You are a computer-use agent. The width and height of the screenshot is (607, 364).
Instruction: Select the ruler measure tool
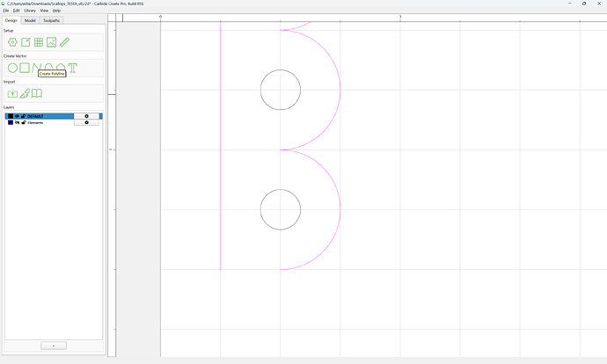[x=64, y=42]
